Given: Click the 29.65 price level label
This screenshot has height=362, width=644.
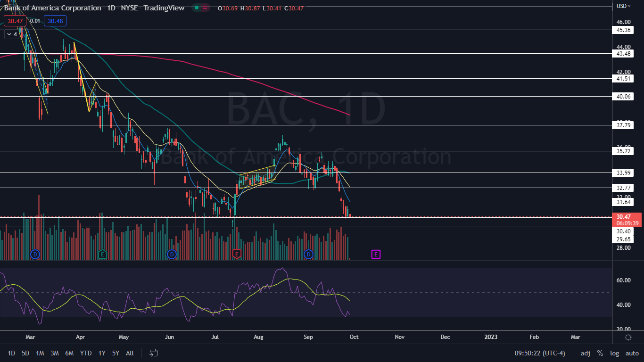Looking at the screenshot, I should [x=624, y=239].
